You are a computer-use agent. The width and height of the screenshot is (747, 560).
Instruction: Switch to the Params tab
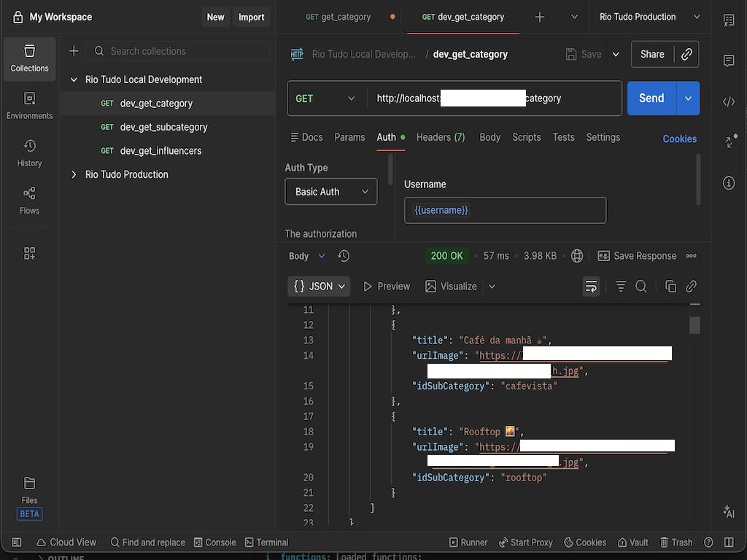click(x=349, y=137)
